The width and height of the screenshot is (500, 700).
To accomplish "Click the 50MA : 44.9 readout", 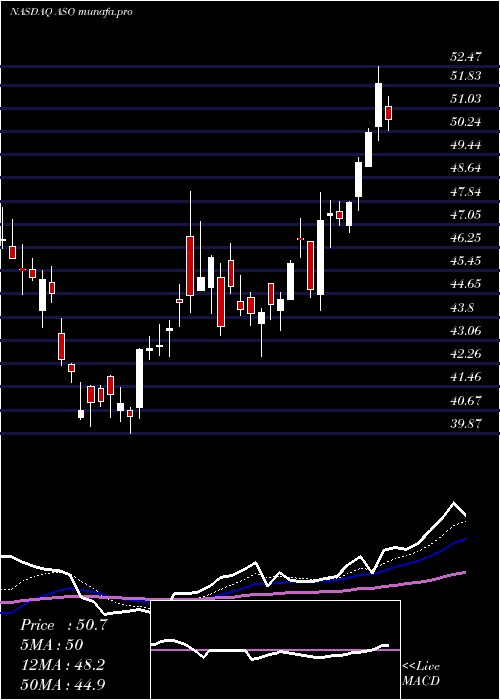I will click(x=62, y=684).
